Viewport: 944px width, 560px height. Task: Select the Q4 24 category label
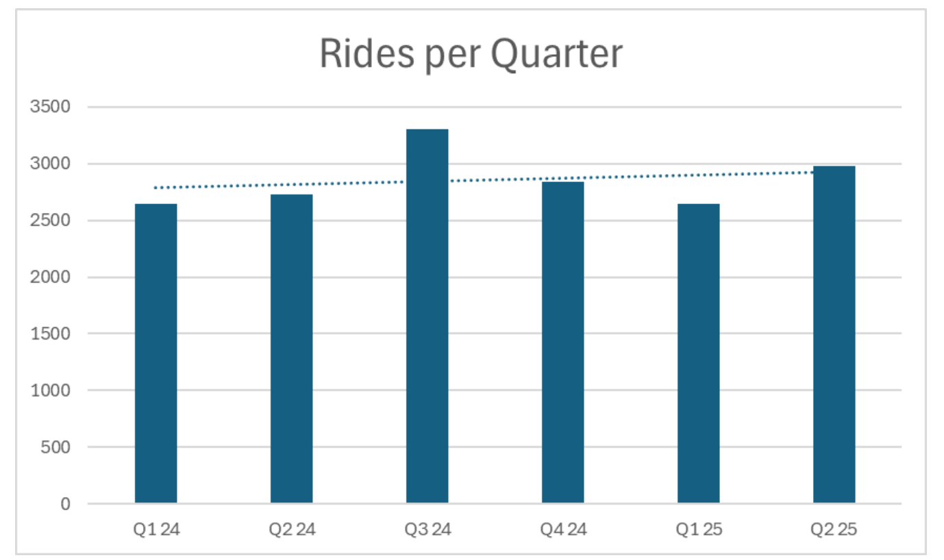[x=562, y=530]
